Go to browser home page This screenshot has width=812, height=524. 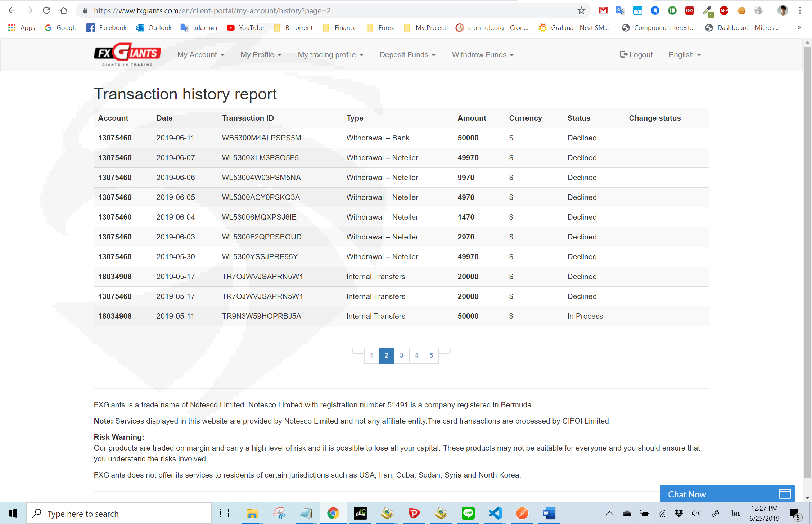[64, 10]
